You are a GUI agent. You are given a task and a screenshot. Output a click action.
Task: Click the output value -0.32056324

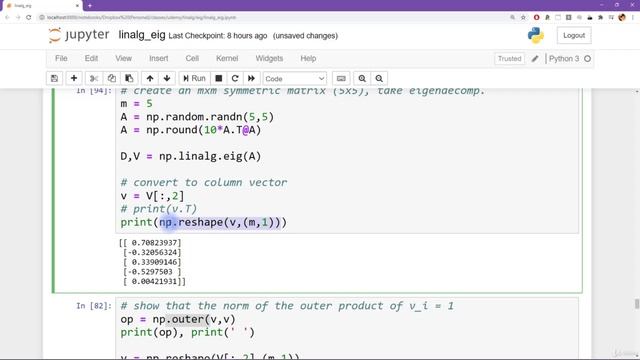[x=152, y=253]
